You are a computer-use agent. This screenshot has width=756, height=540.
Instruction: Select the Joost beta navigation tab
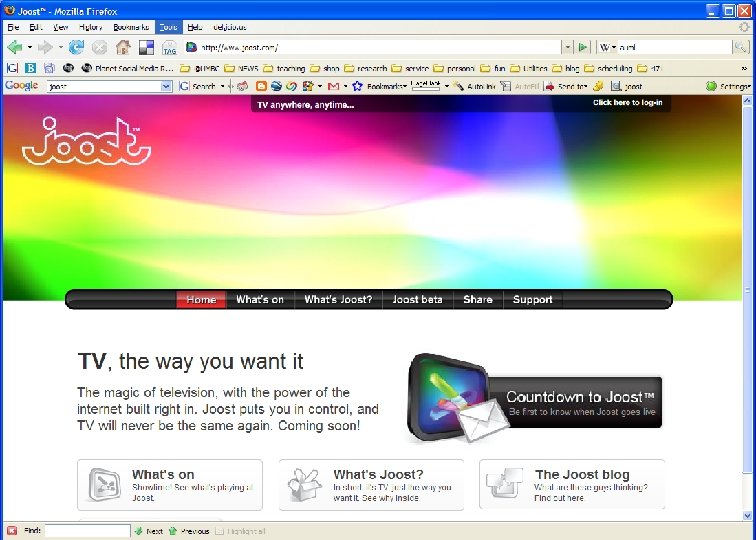pos(417,299)
